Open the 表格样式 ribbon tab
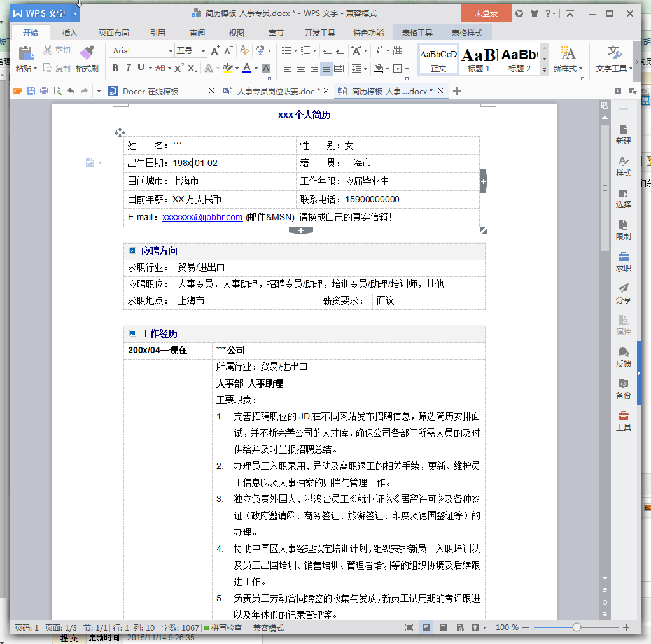This screenshot has height=644, width=651. click(466, 33)
